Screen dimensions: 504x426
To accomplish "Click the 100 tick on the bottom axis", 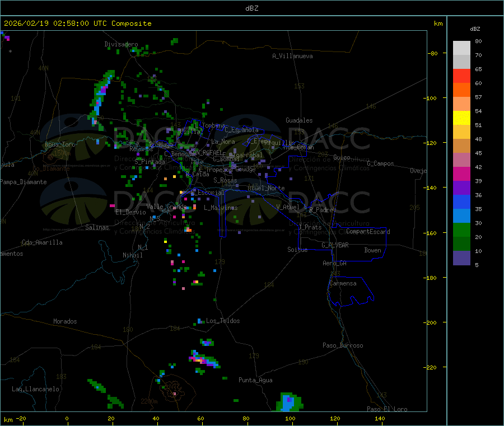I will coord(290,418).
